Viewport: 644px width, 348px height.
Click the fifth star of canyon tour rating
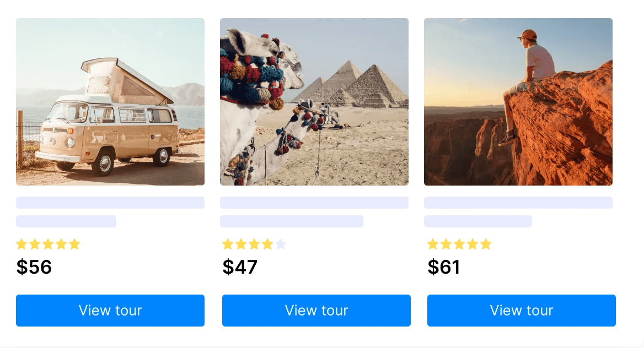tap(486, 244)
